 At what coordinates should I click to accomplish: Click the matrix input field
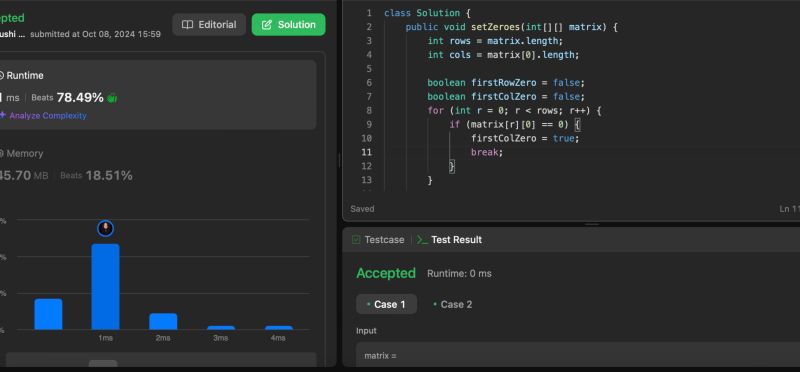[x=578, y=355]
